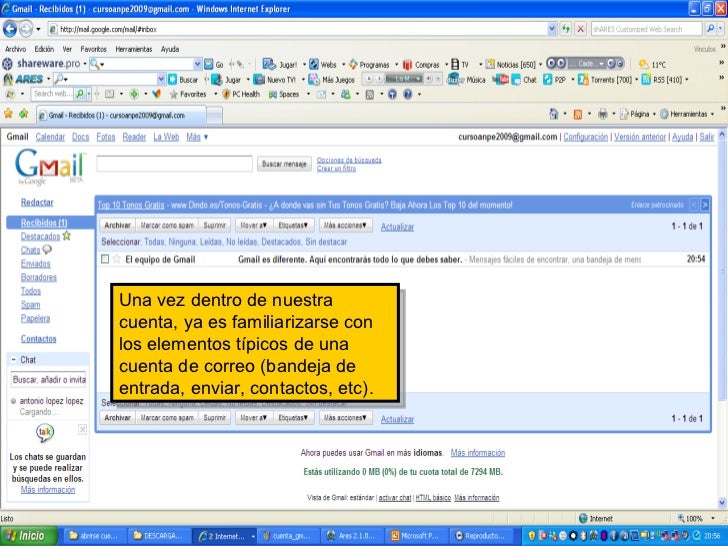The height and width of the screenshot is (546, 728).
Task: Open the Configuración link
Action: pyautogui.click(x=585, y=137)
